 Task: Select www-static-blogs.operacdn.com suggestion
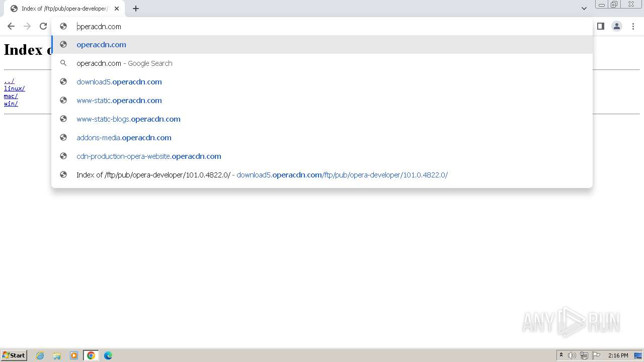click(x=322, y=119)
